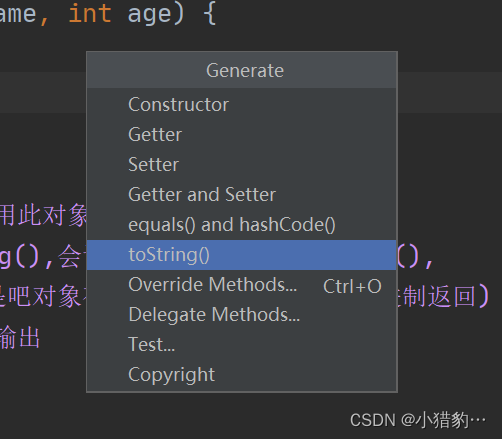Choose Test... from the list

pos(242,345)
